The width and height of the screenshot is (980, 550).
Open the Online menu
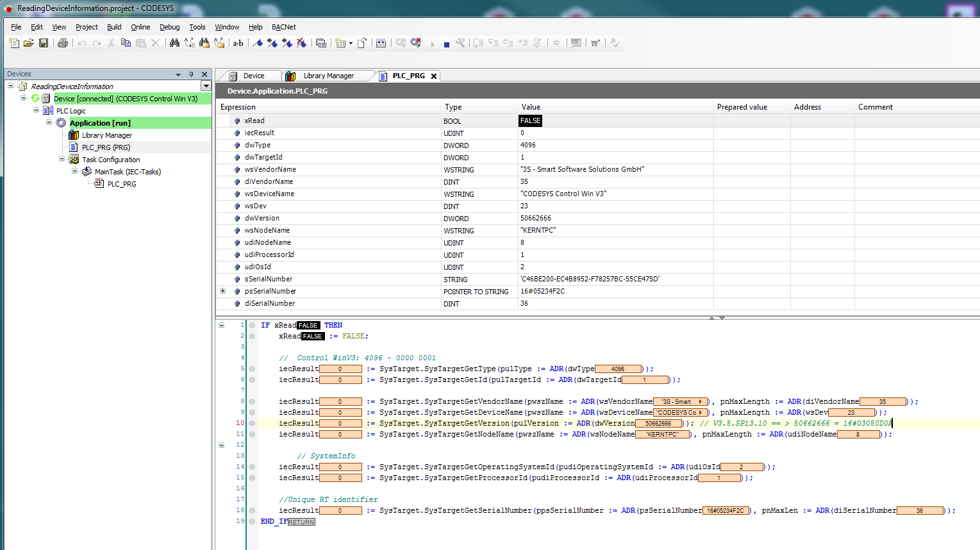pyautogui.click(x=140, y=27)
